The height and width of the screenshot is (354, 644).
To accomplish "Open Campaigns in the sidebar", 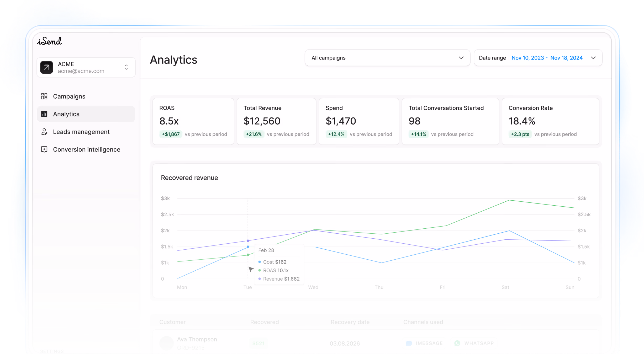I will tap(86, 96).
